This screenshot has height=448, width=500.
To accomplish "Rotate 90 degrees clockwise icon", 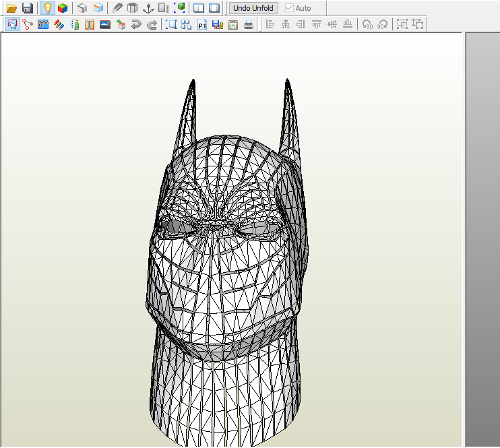I will (383, 24).
